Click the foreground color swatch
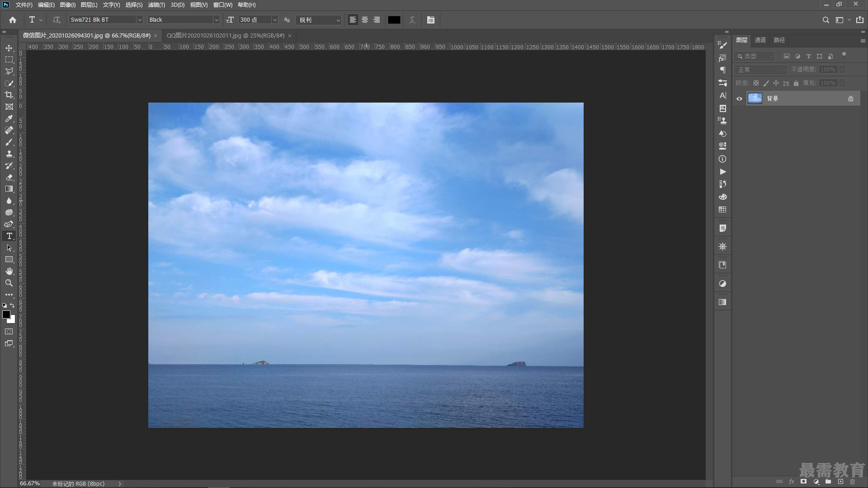 pyautogui.click(x=6, y=315)
